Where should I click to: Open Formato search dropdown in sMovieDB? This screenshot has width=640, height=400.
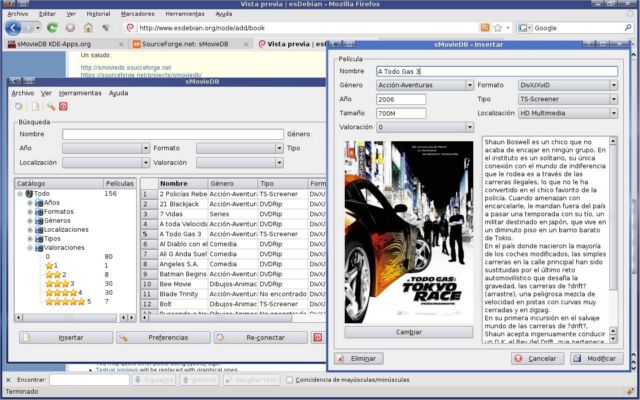pyautogui.click(x=240, y=148)
